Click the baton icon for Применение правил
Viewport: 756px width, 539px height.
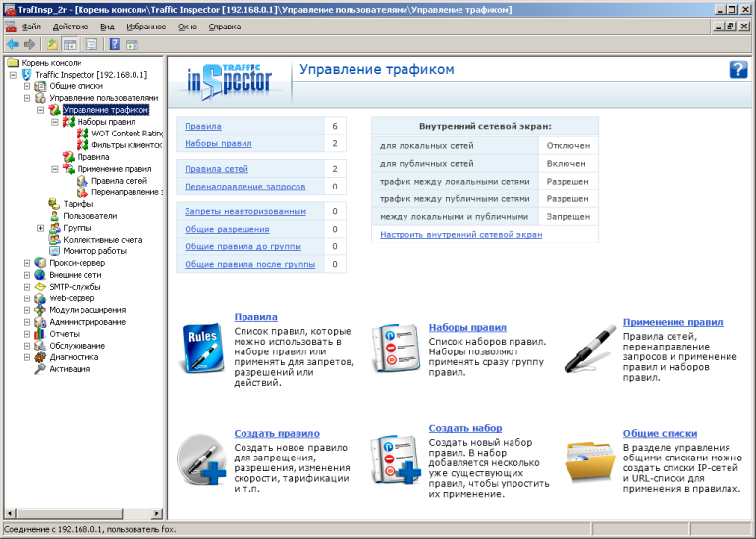point(590,349)
